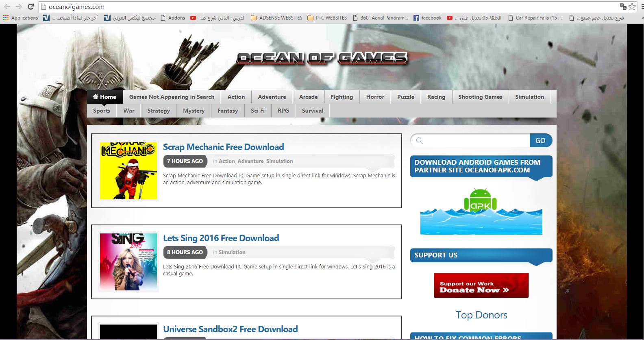Select the Sports category
The width and height of the screenshot is (644, 340).
pyautogui.click(x=102, y=111)
